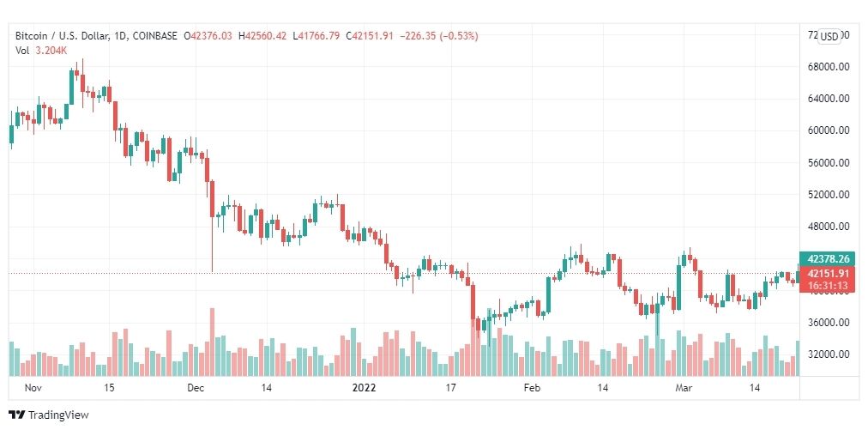Click the 2022 label on time axis
Screen dimensions: 868x430
(365, 388)
